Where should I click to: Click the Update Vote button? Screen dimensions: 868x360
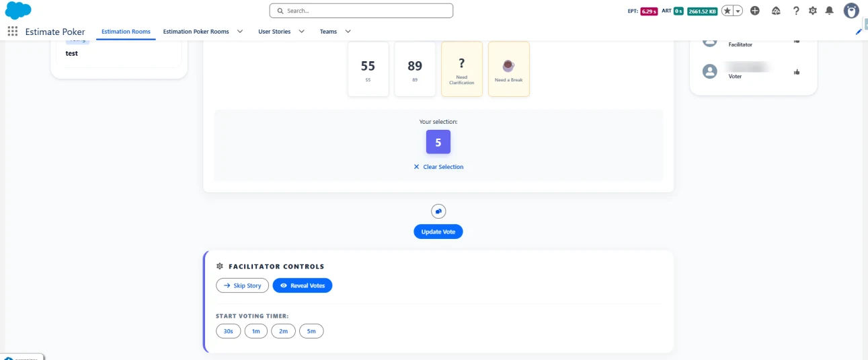pos(438,231)
